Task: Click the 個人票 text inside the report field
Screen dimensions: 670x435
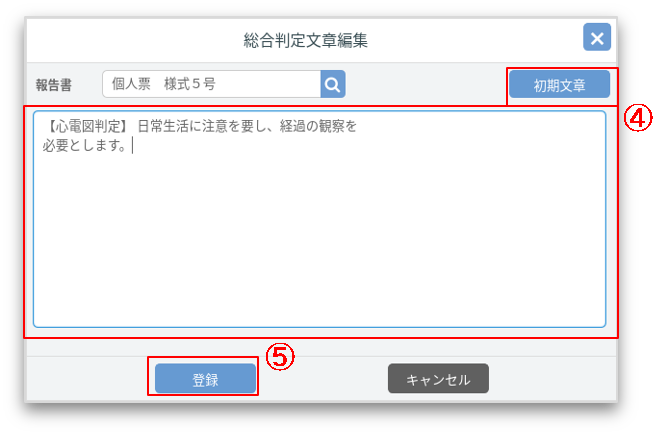Action: click(x=131, y=84)
